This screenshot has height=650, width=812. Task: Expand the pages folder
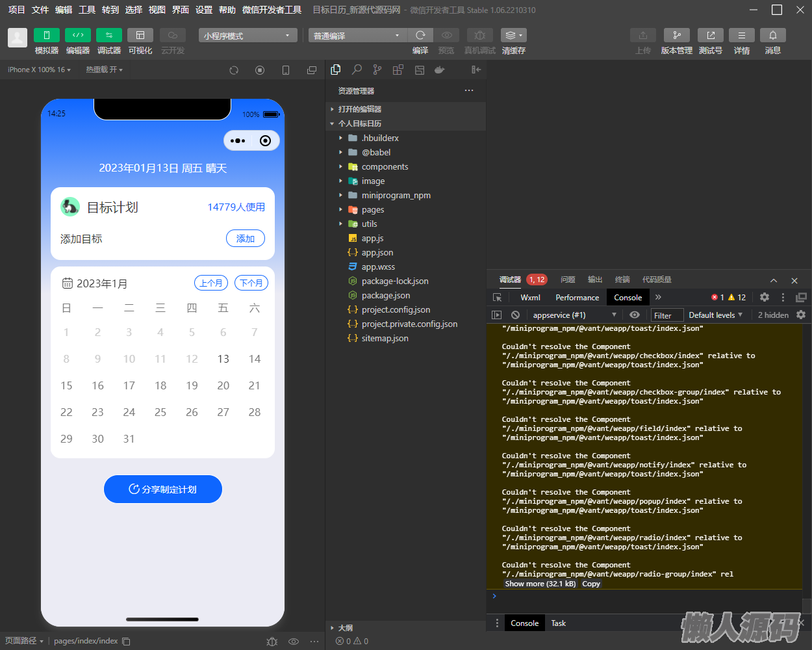coord(372,210)
